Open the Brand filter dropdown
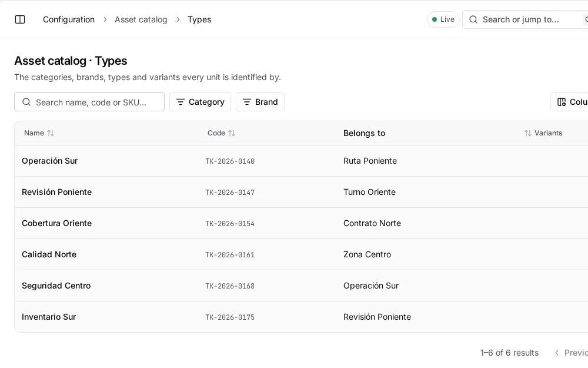588x368 pixels. tap(260, 102)
